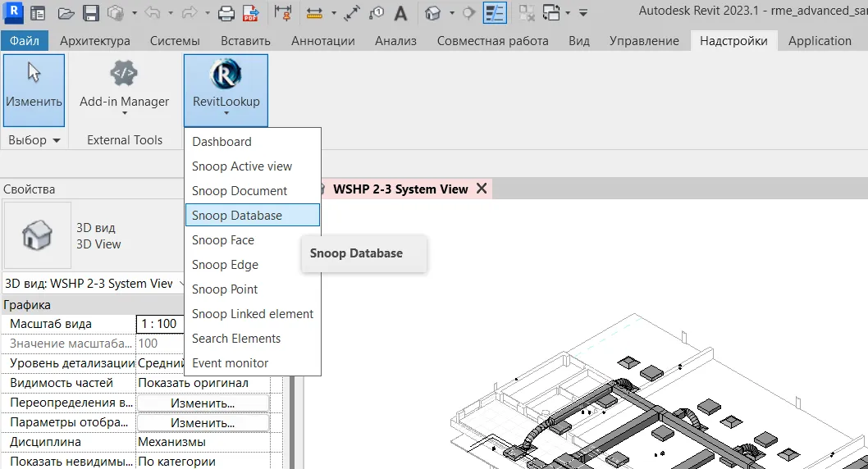Image resolution: width=868 pixels, height=469 pixels.
Task: Choose Event monitor menu item
Action: [253, 362]
